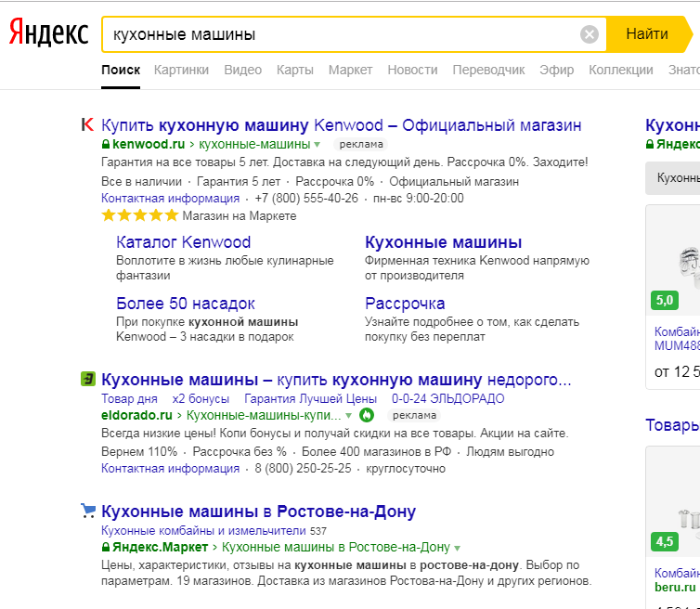Open the 0-0-24 ЭЛЬДОРАДО quick link
700x609 pixels.
click(448, 398)
